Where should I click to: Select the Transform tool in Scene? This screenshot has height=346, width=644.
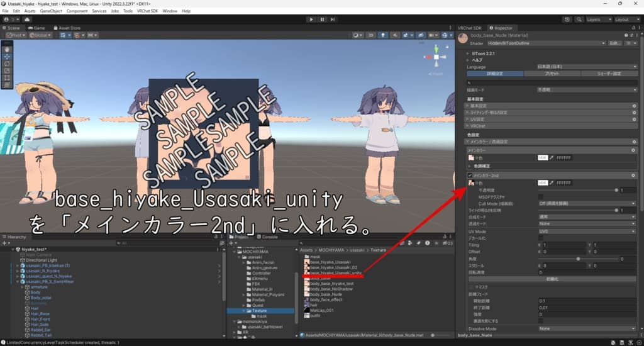coord(7,85)
